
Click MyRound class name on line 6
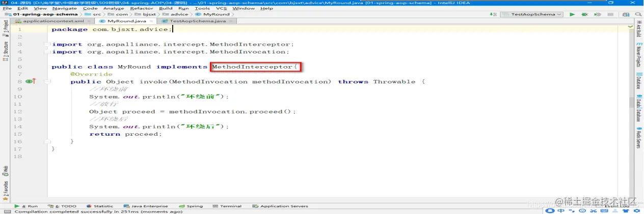(134, 67)
